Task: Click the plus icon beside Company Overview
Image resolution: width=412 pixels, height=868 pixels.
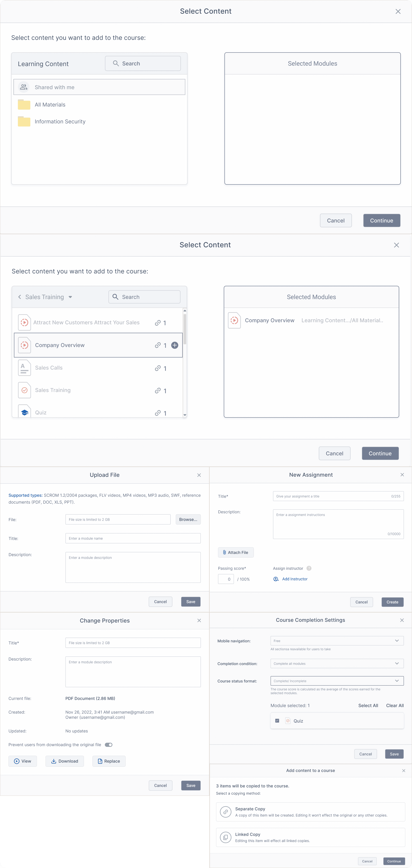Action: click(x=175, y=345)
